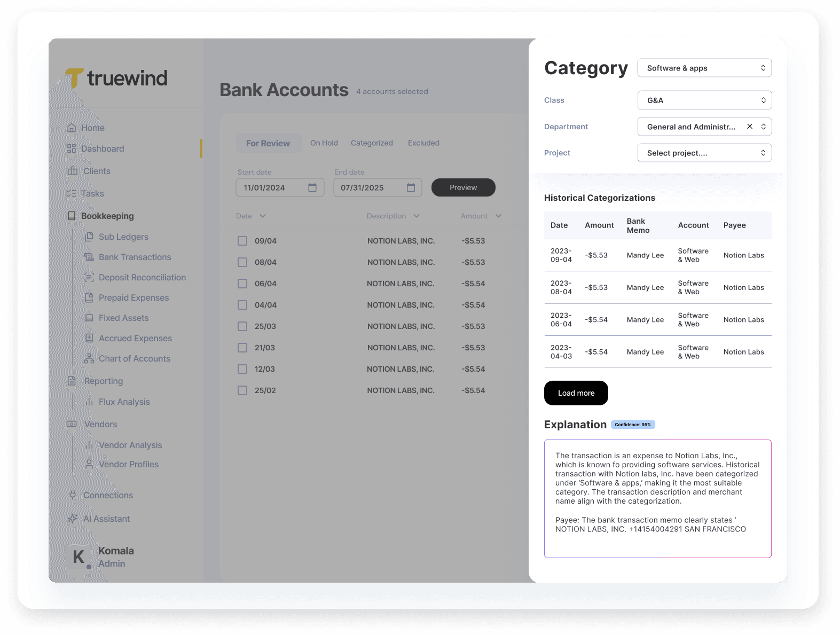Open Chart of Accounts in sidebar
Viewport: 840px width, 635px height.
(135, 358)
